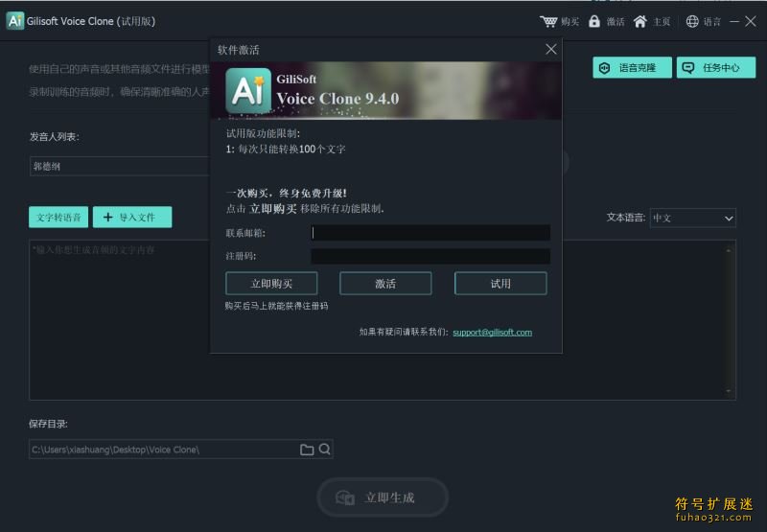Click the 试用 trial button in dialog
The image size is (767, 532).
click(x=500, y=284)
